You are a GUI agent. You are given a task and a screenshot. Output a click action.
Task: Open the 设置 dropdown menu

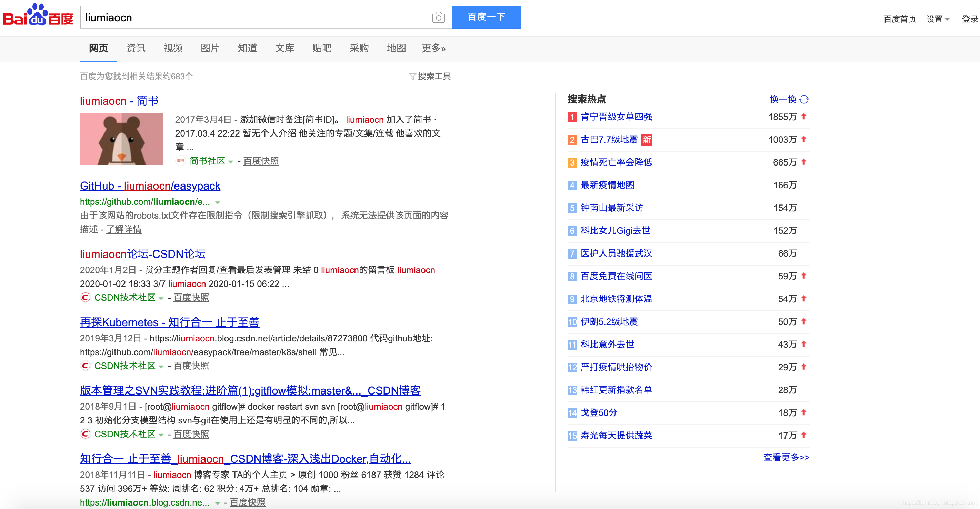(938, 19)
